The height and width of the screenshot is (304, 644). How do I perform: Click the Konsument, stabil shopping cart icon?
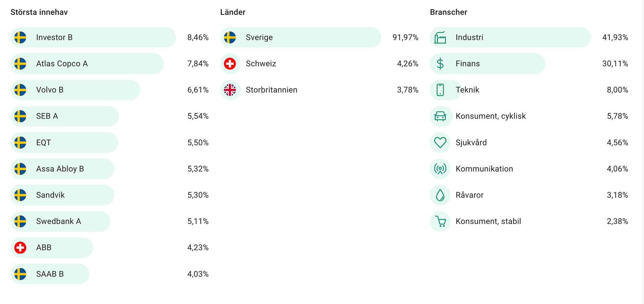[x=440, y=221]
